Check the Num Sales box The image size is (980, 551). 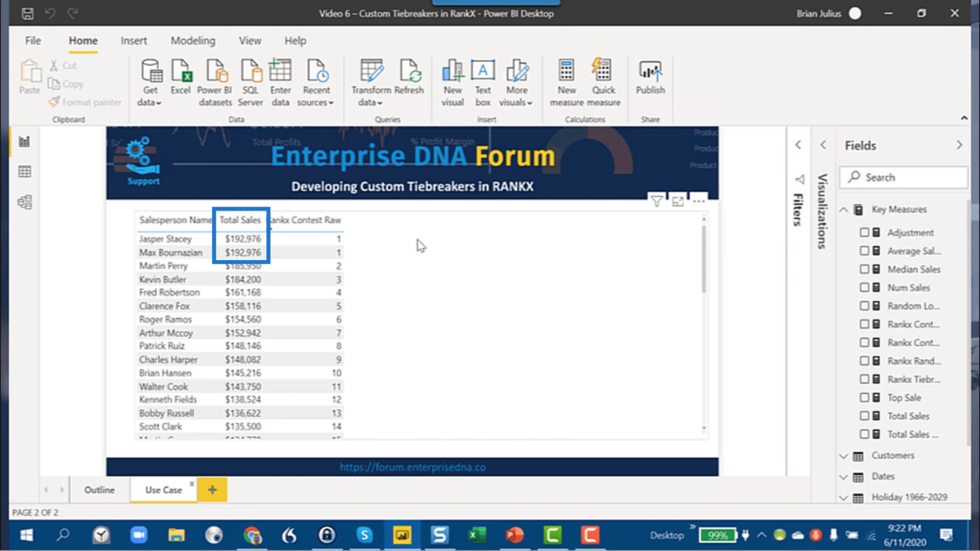(864, 287)
